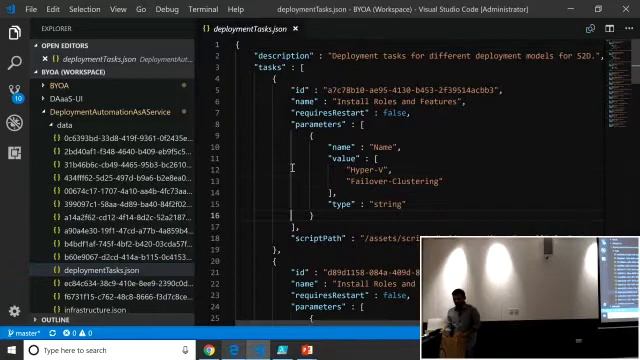Click the code minimap overview

tap(619, 84)
